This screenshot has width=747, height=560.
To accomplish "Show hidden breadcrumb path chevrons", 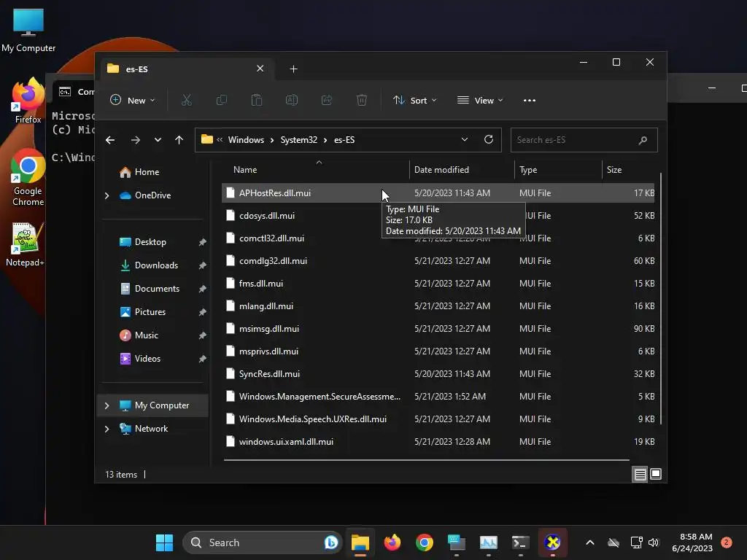I will click(x=220, y=140).
